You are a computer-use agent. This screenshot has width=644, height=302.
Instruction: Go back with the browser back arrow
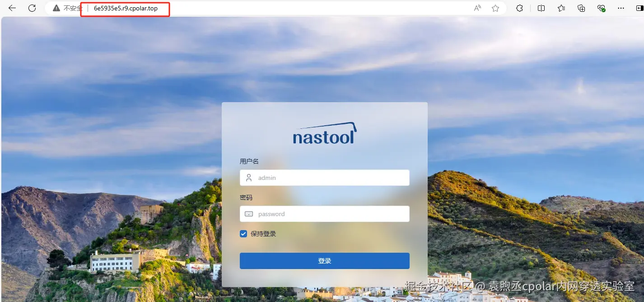coord(12,8)
